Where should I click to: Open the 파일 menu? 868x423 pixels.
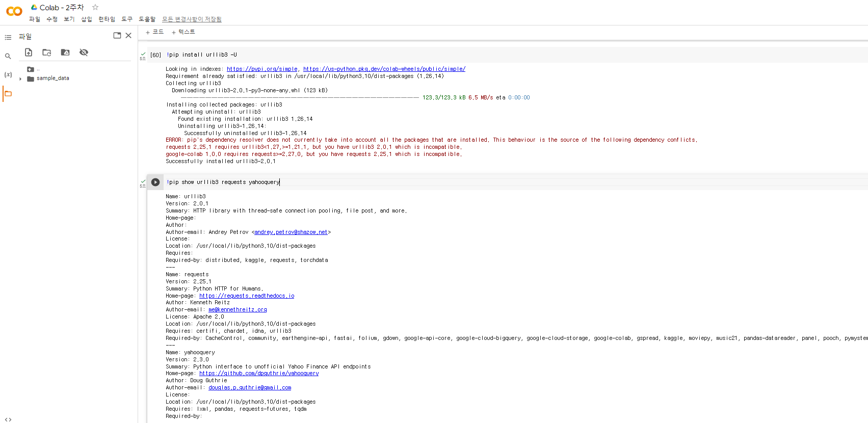point(35,19)
